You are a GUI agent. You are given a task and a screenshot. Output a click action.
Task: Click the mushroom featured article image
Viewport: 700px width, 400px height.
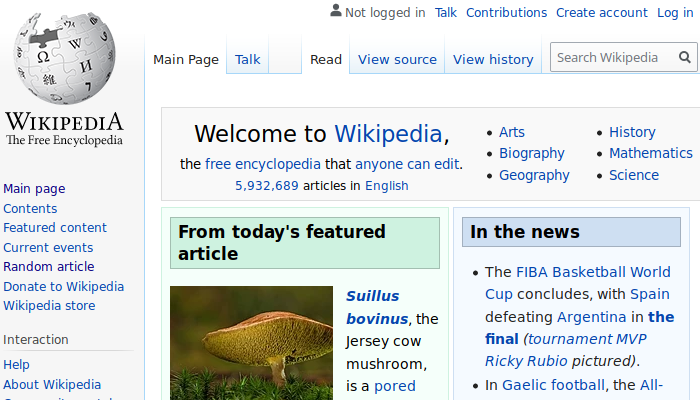tap(251, 343)
